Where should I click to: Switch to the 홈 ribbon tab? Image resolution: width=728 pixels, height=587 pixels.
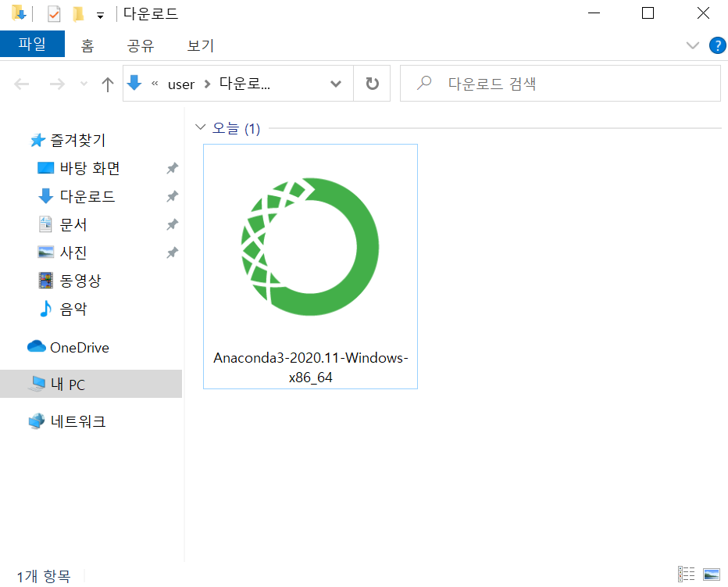pos(87,45)
